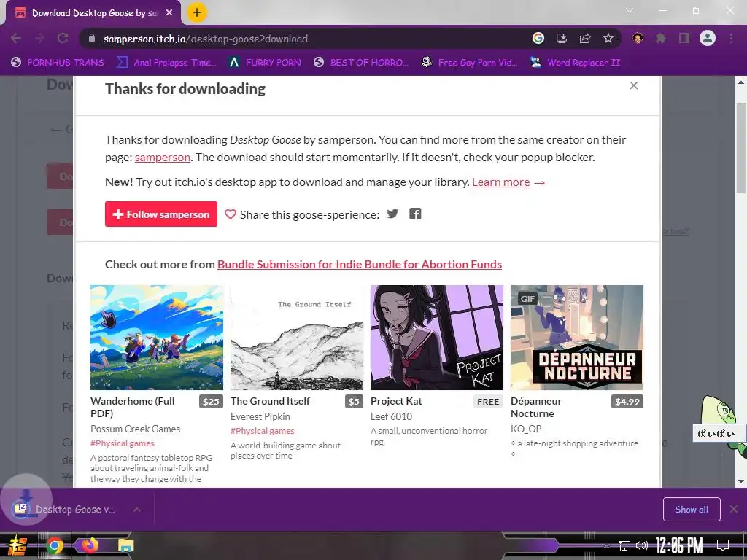Click the forward navigation arrow
Screen dimensions: 747x560
[39, 38]
